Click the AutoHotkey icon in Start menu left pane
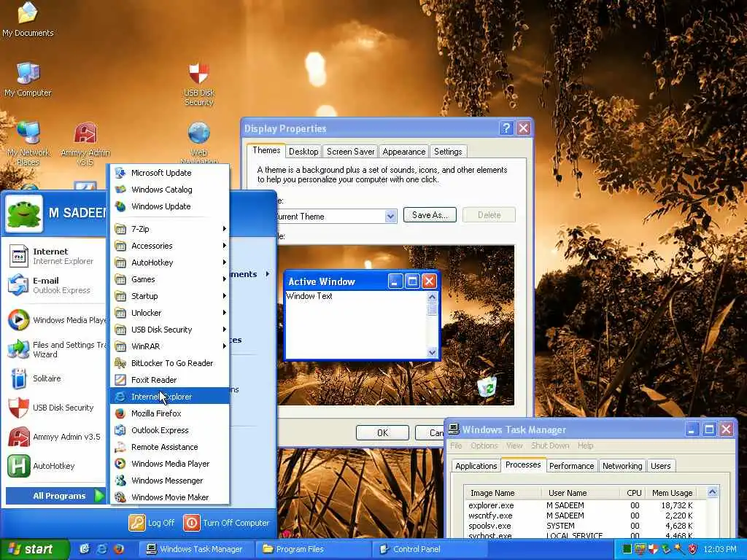 [18, 466]
